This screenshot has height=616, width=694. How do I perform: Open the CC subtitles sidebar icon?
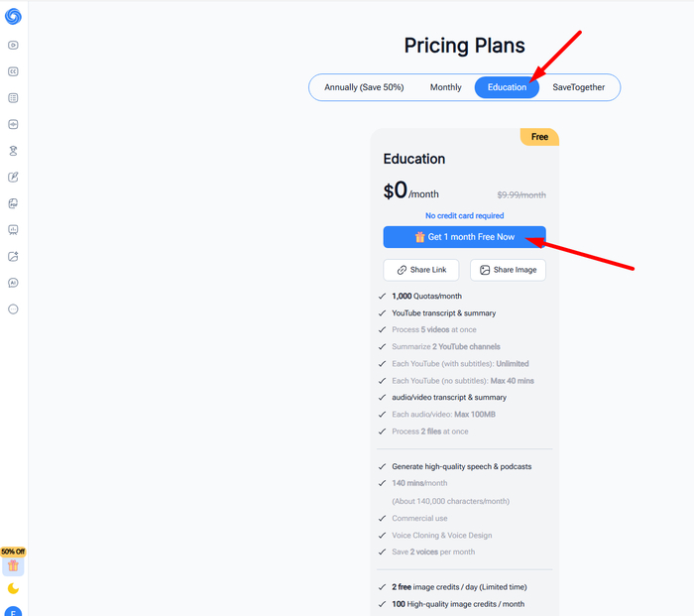click(x=13, y=71)
